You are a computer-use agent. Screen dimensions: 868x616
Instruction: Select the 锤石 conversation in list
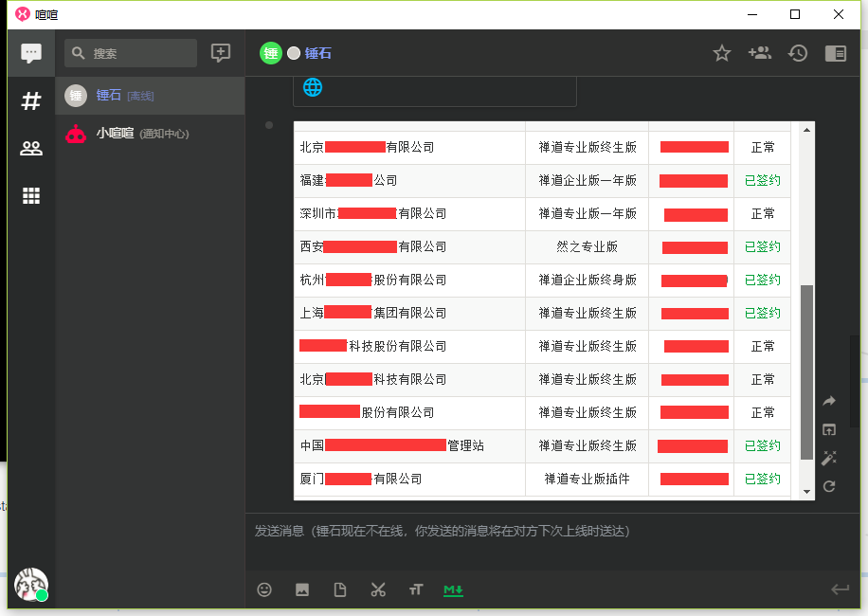coord(150,96)
